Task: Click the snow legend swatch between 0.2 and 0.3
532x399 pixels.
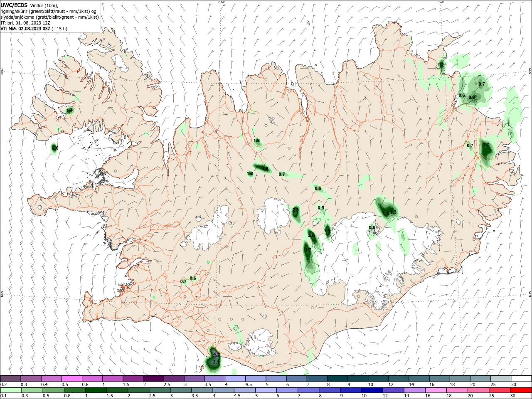Action: (x=11, y=378)
